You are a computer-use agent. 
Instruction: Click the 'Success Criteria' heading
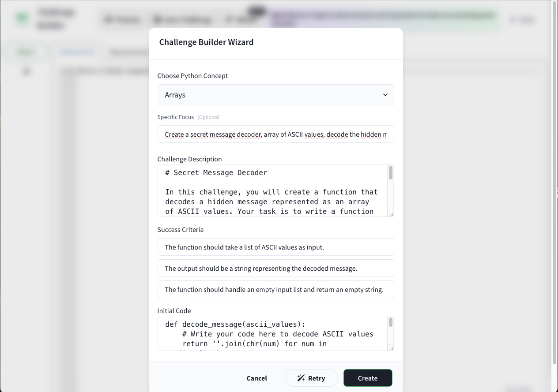click(180, 230)
